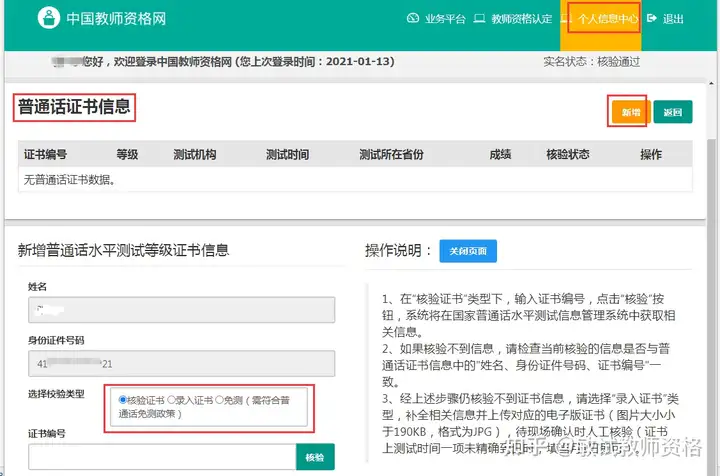Click the 测试所在省份 column header
The width and height of the screenshot is (720, 476).
click(391, 154)
